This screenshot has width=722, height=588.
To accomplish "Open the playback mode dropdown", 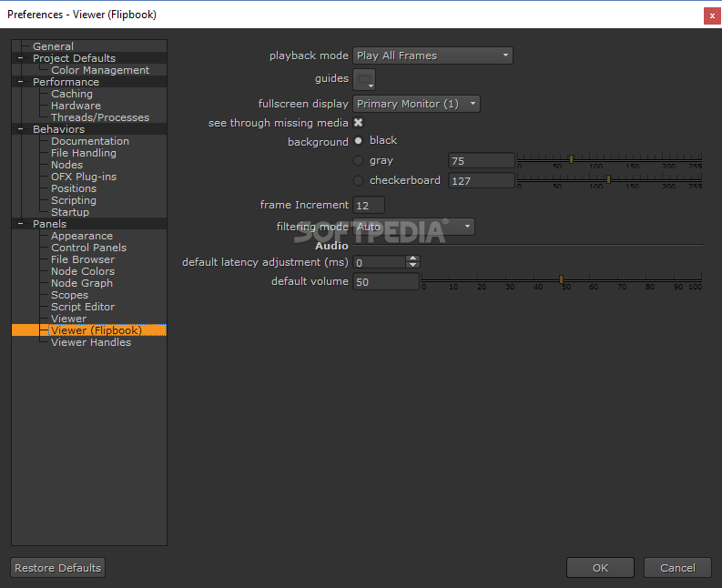I will coord(432,56).
